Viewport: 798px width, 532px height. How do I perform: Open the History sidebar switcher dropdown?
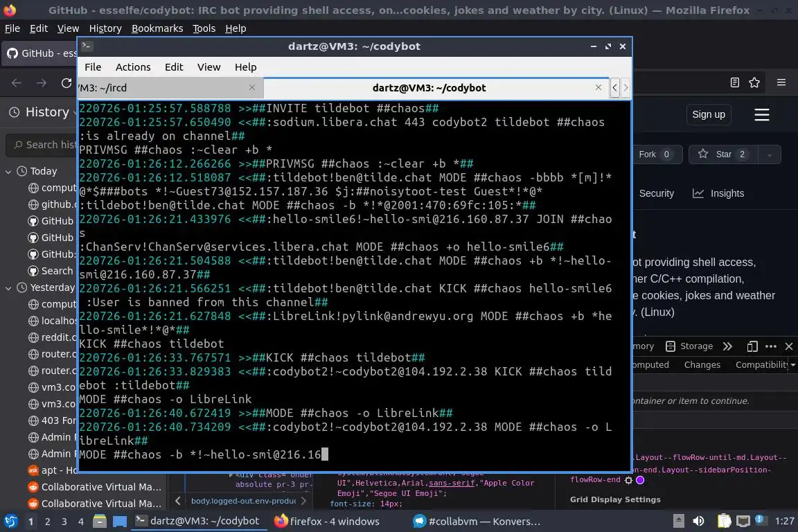(43, 112)
